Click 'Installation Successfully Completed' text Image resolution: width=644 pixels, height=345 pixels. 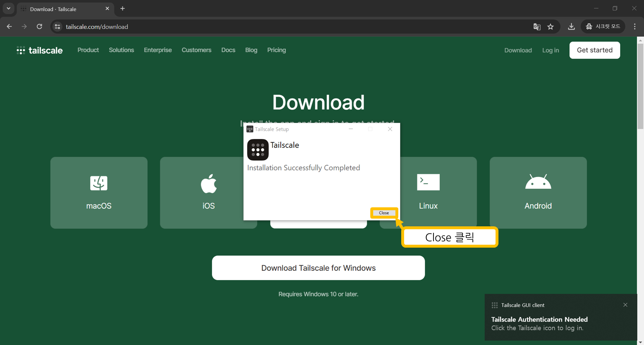[x=304, y=168]
